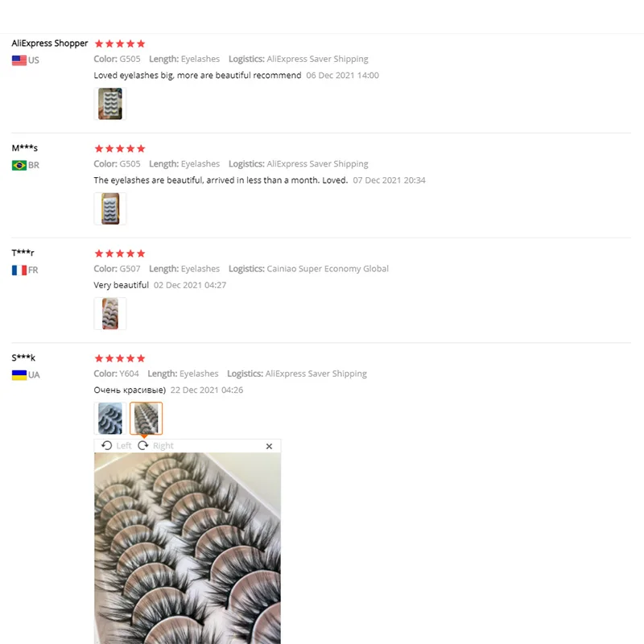Screen dimensions: 644x644
Task: Click the France flag icon
Action: [19, 270]
